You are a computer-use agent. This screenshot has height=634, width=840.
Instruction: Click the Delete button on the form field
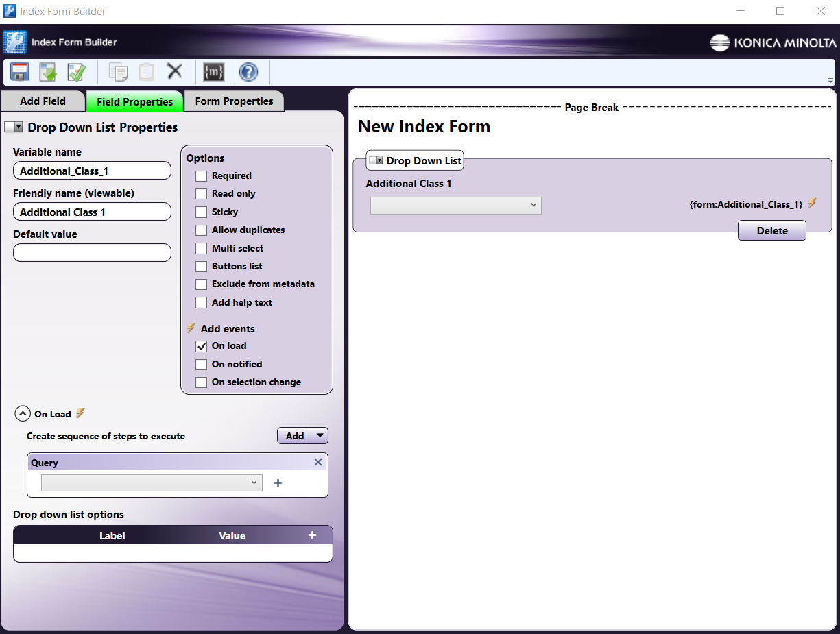coord(772,231)
